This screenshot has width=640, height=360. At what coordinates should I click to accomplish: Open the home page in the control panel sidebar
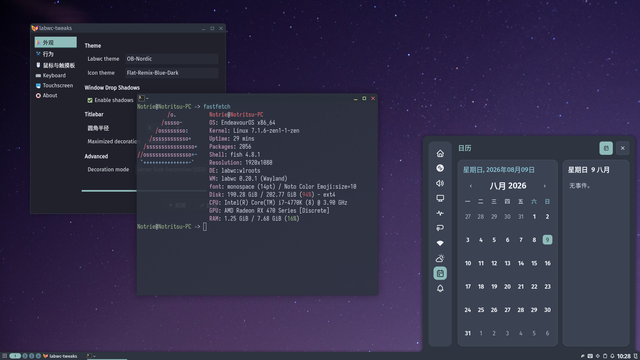(440, 153)
